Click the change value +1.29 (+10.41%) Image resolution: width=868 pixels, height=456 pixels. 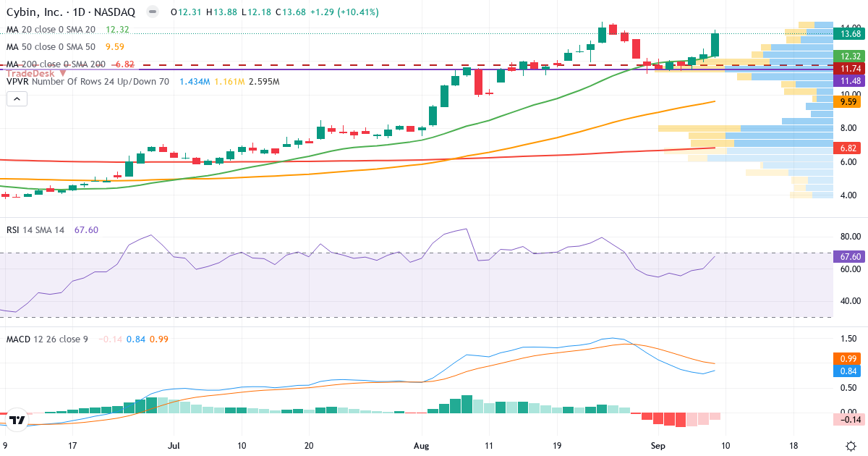(344, 12)
